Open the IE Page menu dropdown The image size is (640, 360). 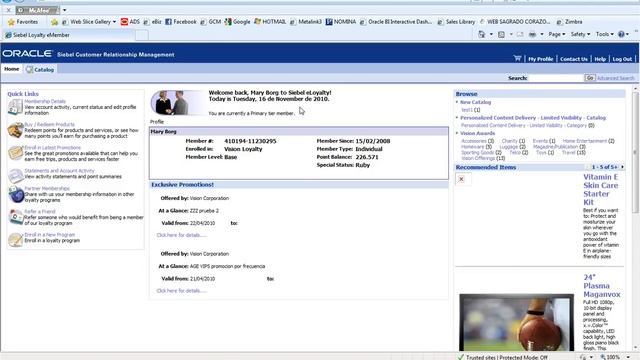[557, 35]
